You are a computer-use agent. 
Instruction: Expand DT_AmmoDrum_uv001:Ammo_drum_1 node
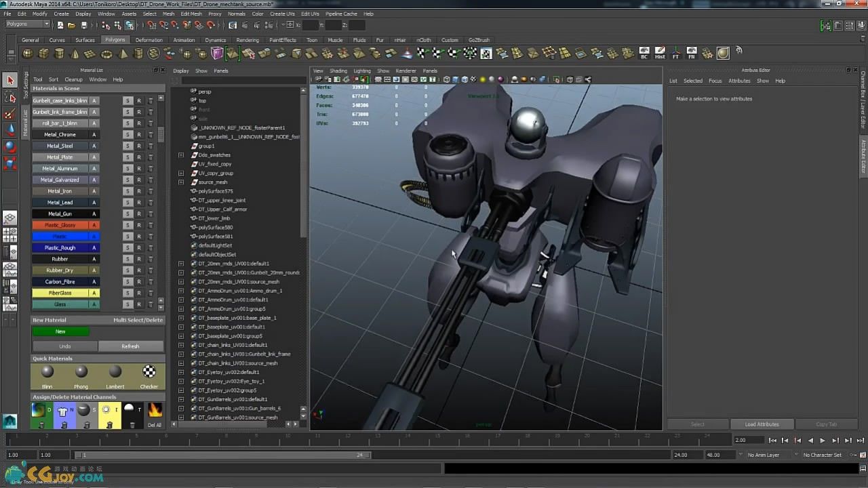click(x=181, y=291)
